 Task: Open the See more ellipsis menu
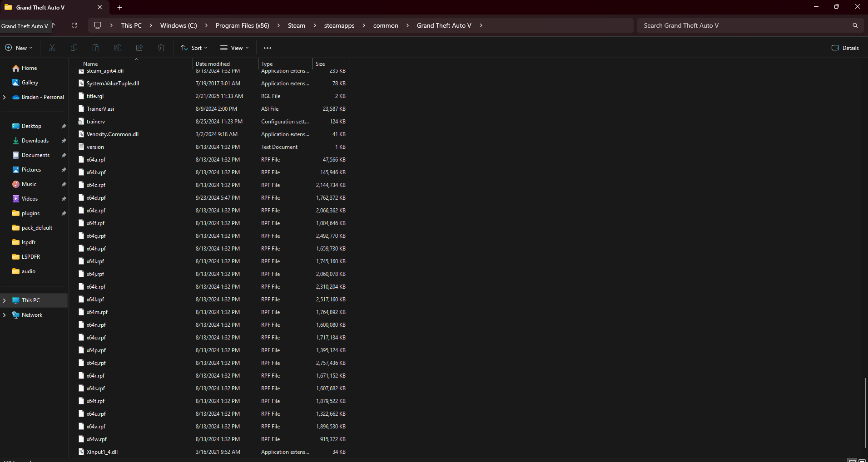[x=268, y=48]
